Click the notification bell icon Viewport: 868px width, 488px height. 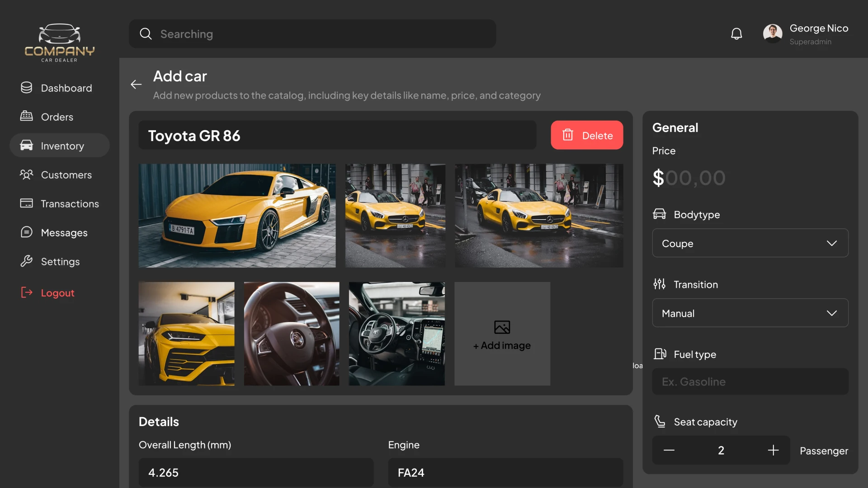point(736,33)
